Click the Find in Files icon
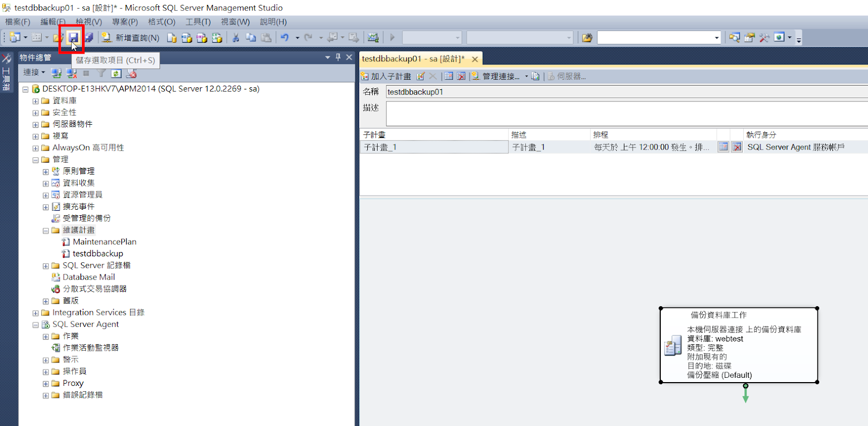This screenshot has width=868, height=426. pos(587,37)
